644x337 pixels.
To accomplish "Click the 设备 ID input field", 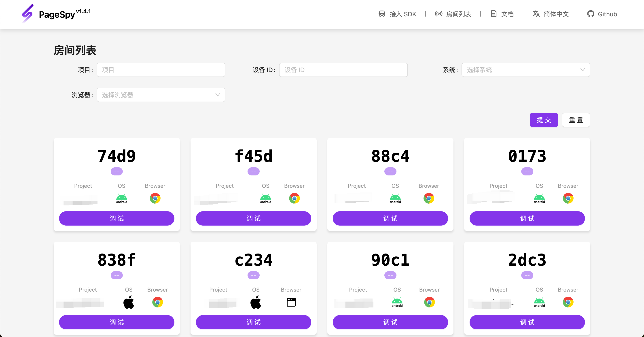I will (343, 70).
